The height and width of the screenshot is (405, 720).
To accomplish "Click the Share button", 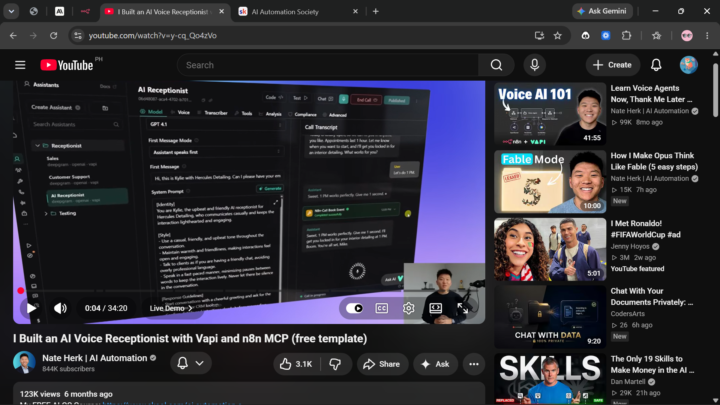I will coord(382,364).
